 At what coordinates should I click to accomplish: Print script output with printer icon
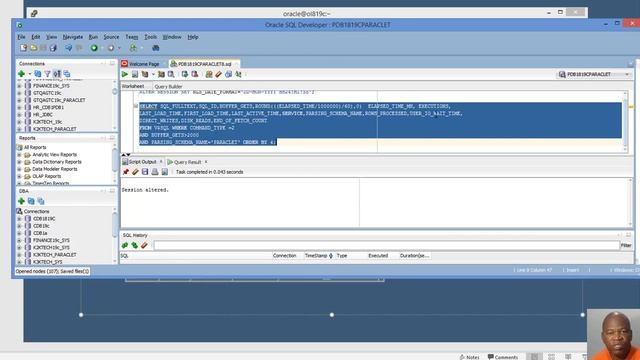[155, 172]
